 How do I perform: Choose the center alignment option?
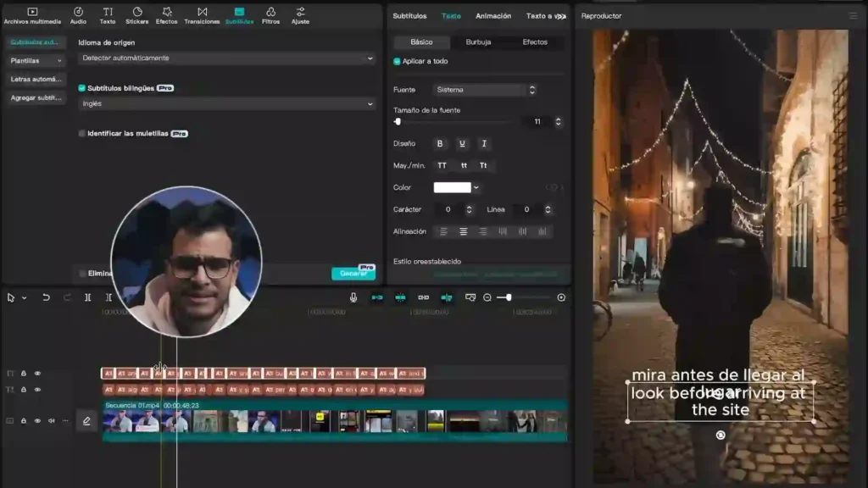click(462, 231)
